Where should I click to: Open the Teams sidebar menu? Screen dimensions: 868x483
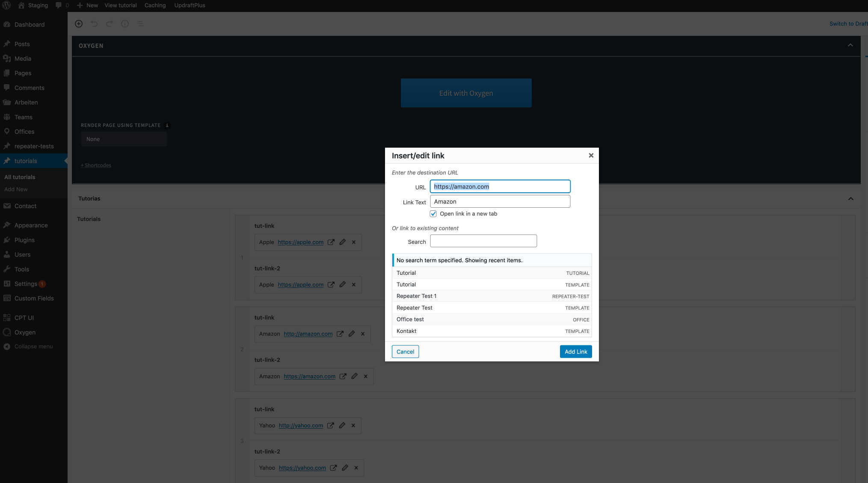point(34,117)
